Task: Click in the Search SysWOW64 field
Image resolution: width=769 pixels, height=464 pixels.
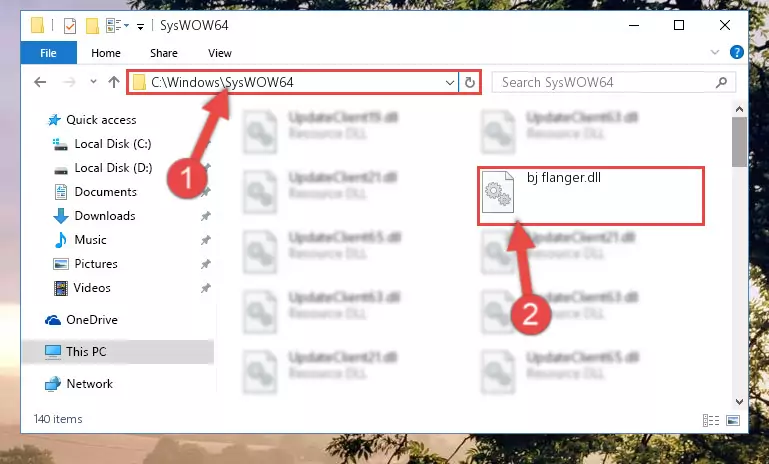Action: pyautogui.click(x=605, y=82)
